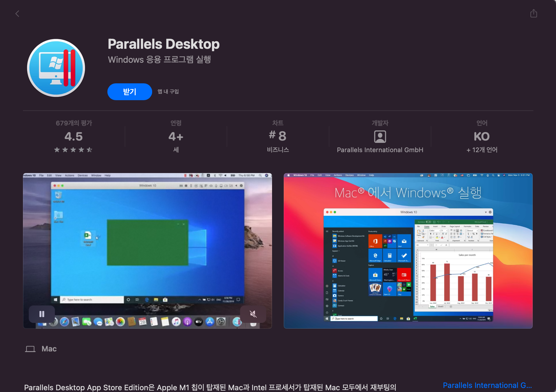This screenshot has height=392, width=556.
Task: Click the Excel Home tab in the screenshot
Action: click(427, 226)
